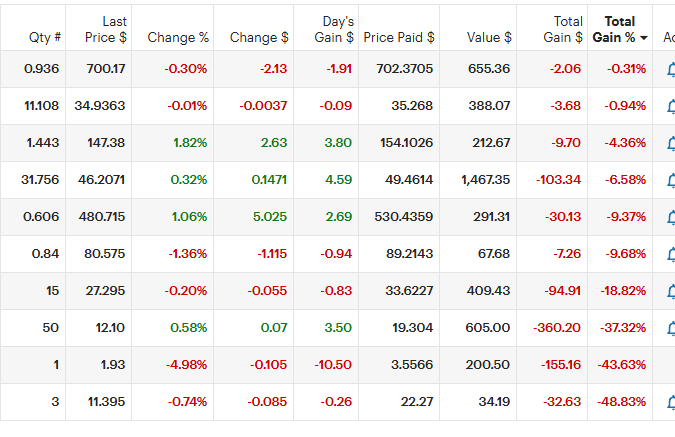
Task: Select the 34.19 value cell
Action: click(x=478, y=402)
